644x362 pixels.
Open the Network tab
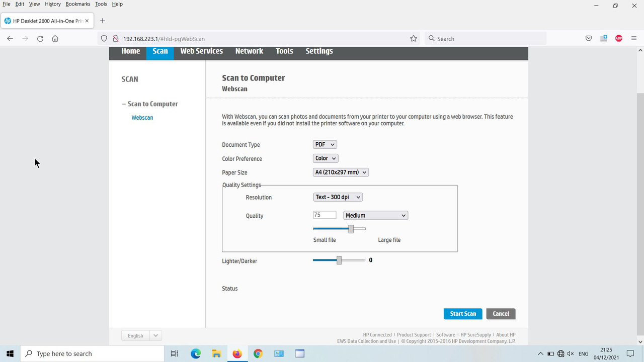(x=249, y=51)
